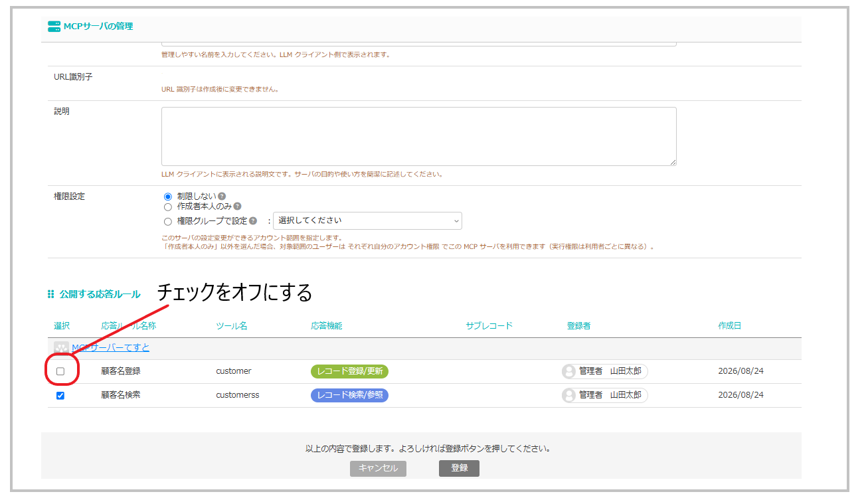Click user avatar in 顧客名登録 row
Screen dimensions: 868x500
pyautogui.click(x=569, y=372)
